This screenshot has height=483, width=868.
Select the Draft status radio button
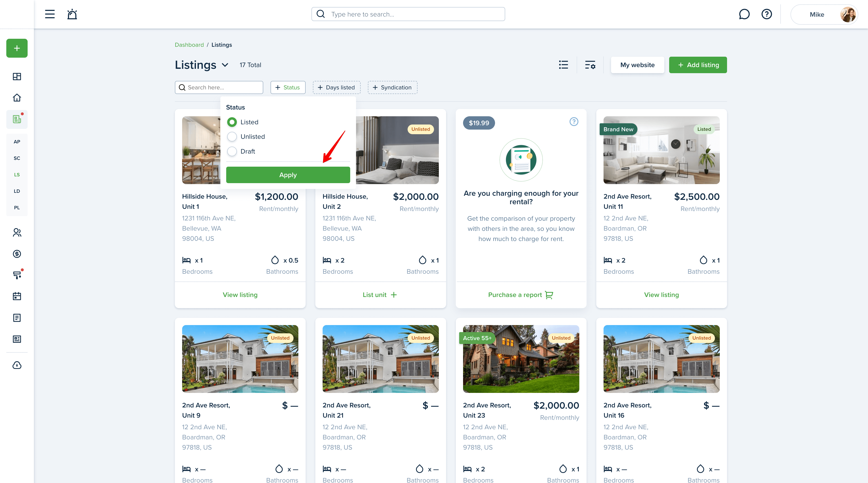pyautogui.click(x=232, y=151)
